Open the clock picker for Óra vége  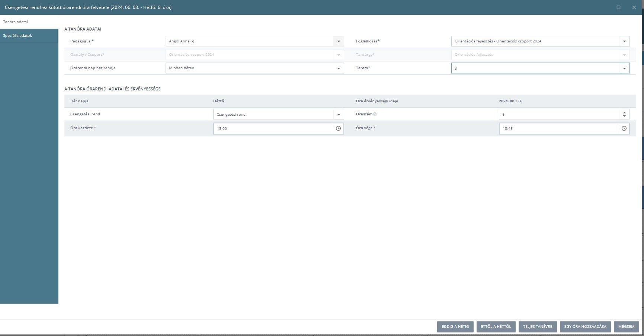[x=624, y=128]
